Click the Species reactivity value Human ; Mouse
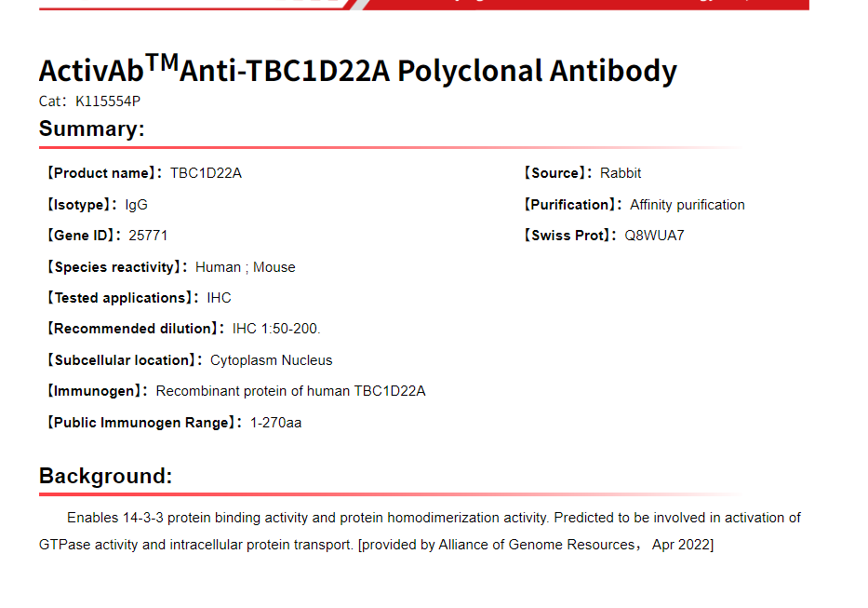The width and height of the screenshot is (868, 608). 245,267
